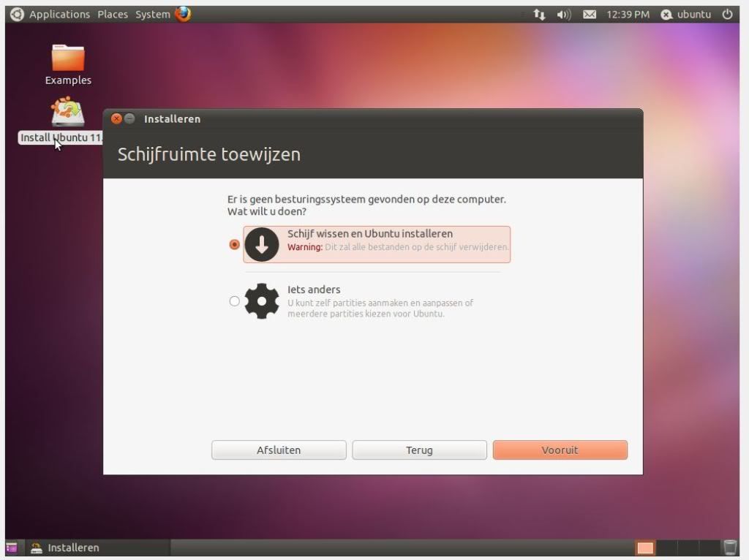Open the clock showing 12:39 PM
Viewport: 749px width, 560px height.
click(x=628, y=15)
